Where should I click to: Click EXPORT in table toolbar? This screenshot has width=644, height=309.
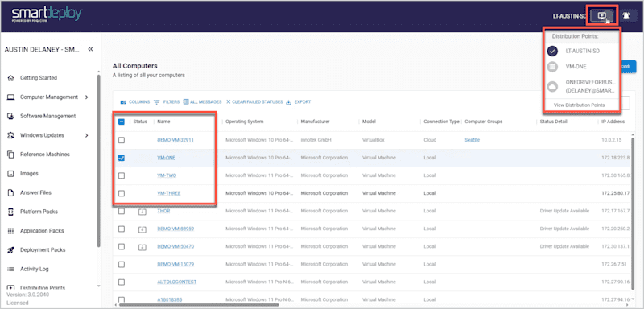point(299,101)
